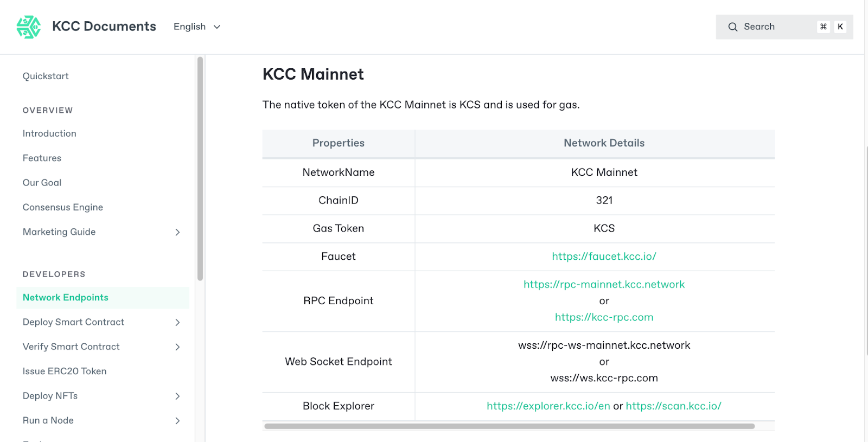
Task: Click the Web Socket Endpoint cell
Action: (339, 362)
